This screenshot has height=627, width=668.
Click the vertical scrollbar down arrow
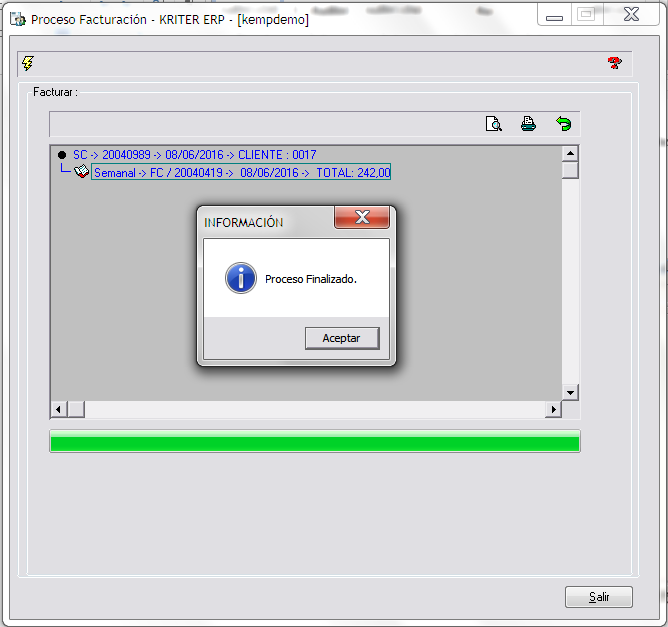pyautogui.click(x=570, y=392)
